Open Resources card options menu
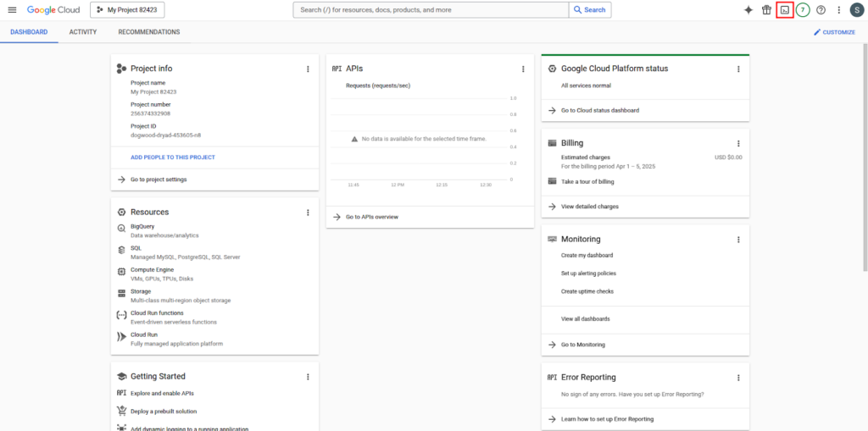Viewport: 868px width, 431px height. click(x=308, y=213)
